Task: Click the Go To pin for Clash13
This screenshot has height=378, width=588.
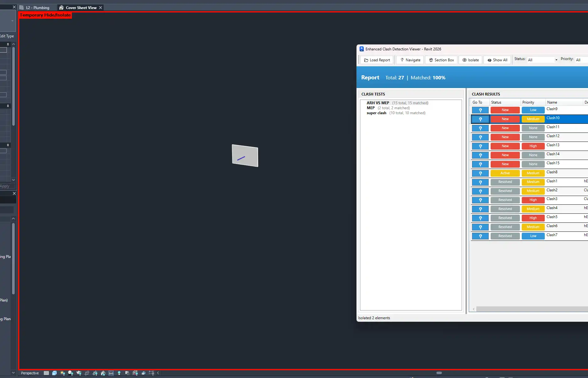Action: (x=480, y=146)
